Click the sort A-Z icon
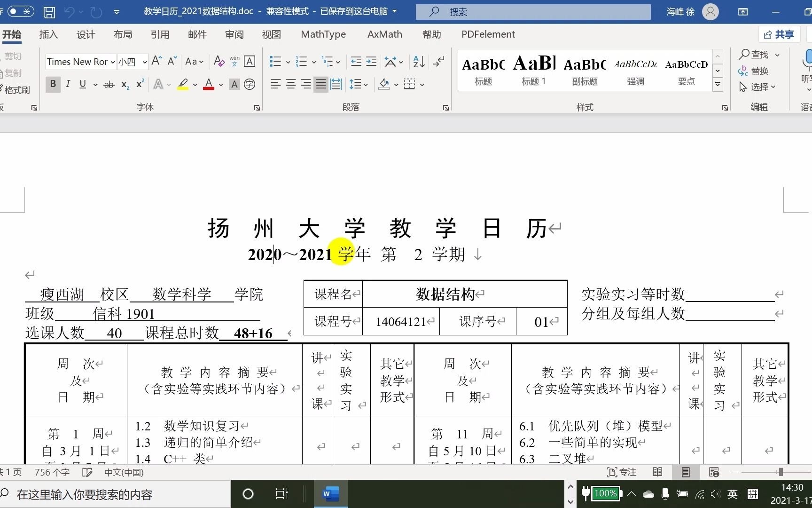Viewport: 812px width, 508px height. click(419, 62)
